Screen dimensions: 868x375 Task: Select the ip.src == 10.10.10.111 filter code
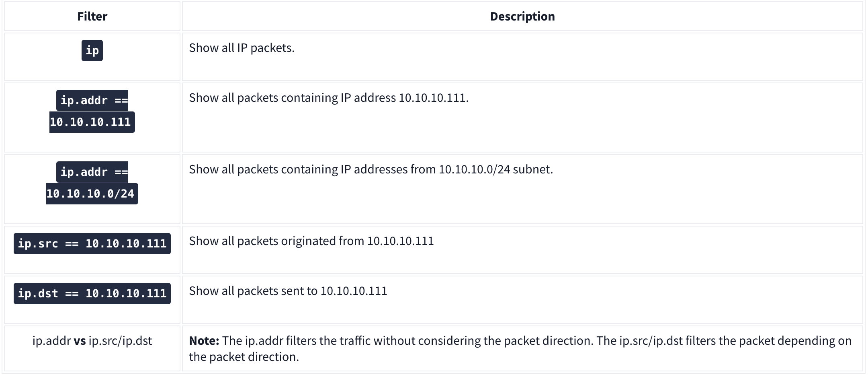92,243
